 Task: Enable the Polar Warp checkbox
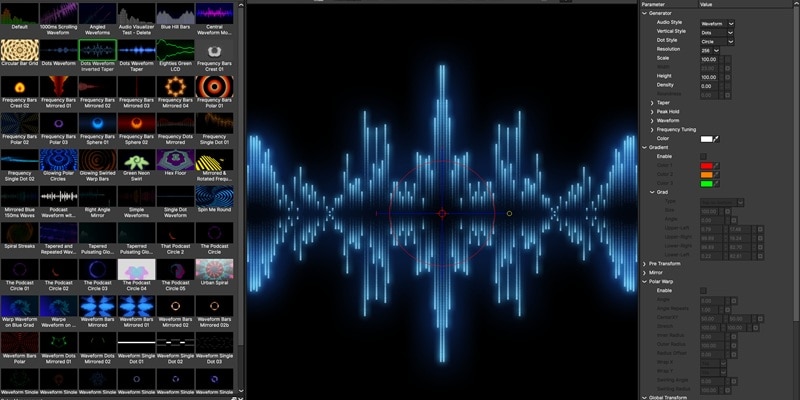tap(704, 291)
